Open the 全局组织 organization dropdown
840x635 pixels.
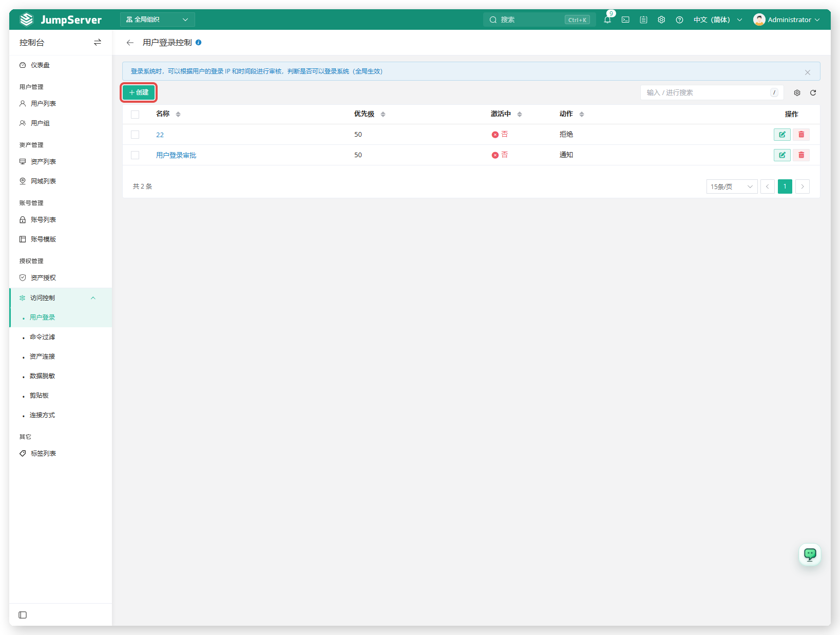point(157,20)
